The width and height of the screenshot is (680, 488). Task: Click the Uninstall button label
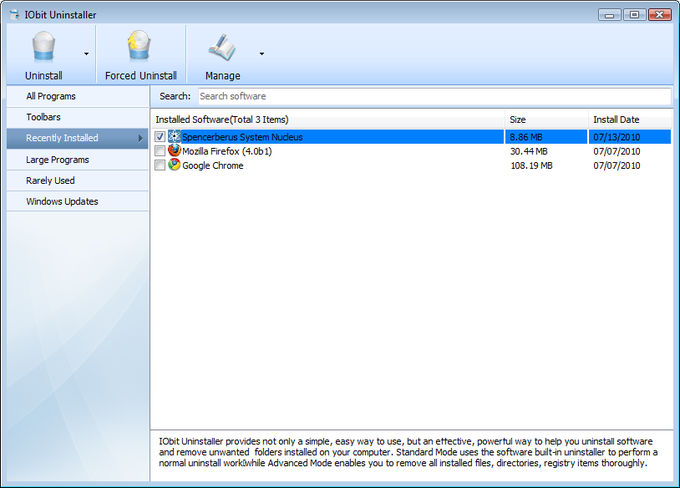tap(43, 75)
